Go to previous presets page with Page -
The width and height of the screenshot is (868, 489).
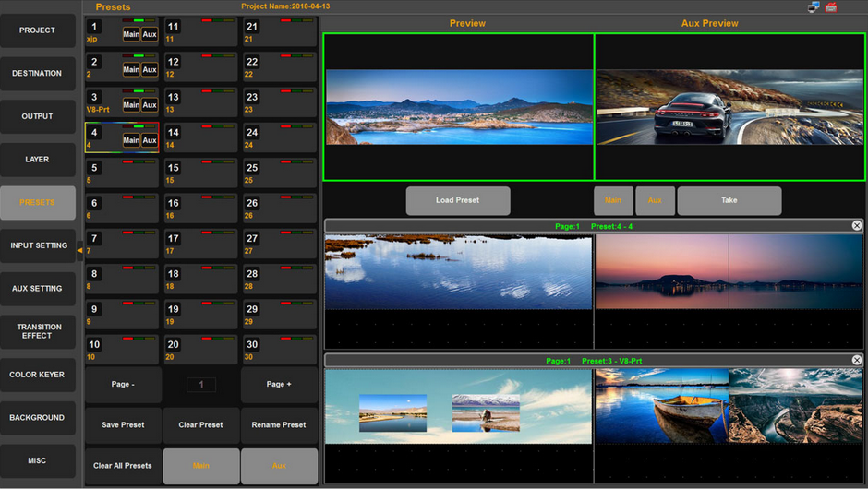tap(123, 385)
